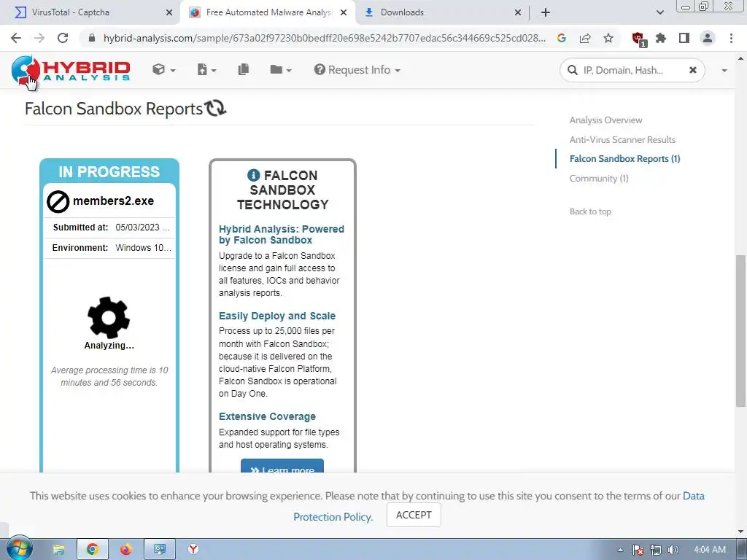Open the Windows Start menu
The image size is (747, 560).
click(19, 548)
